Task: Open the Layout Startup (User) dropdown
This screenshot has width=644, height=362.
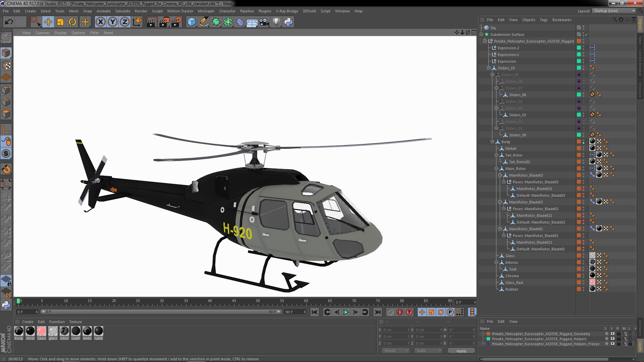Action: (614, 11)
